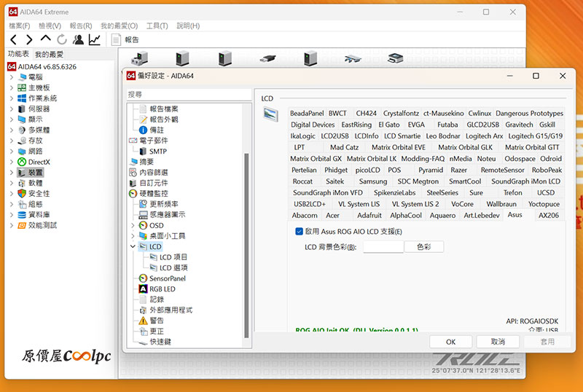Screen dimensions: 583x392
Task: Switch to the Aquaero LCD tab
Action: (442, 216)
